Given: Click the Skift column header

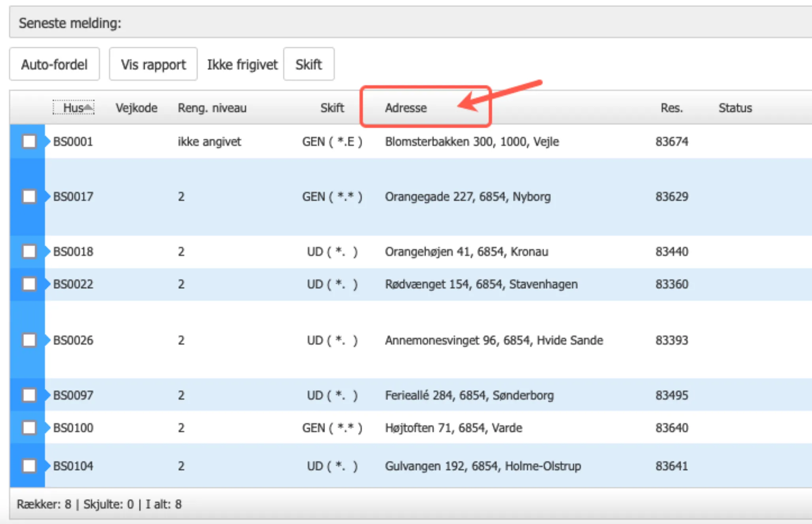Looking at the screenshot, I should click(332, 108).
